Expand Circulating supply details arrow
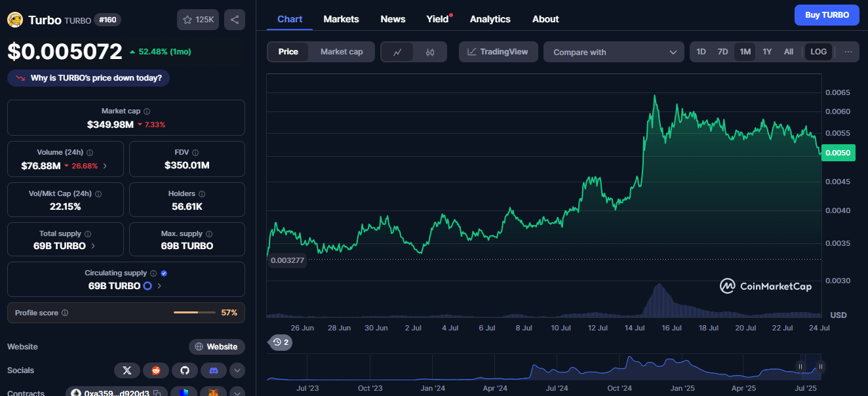Screen dimensions: 868x396 tap(159, 286)
